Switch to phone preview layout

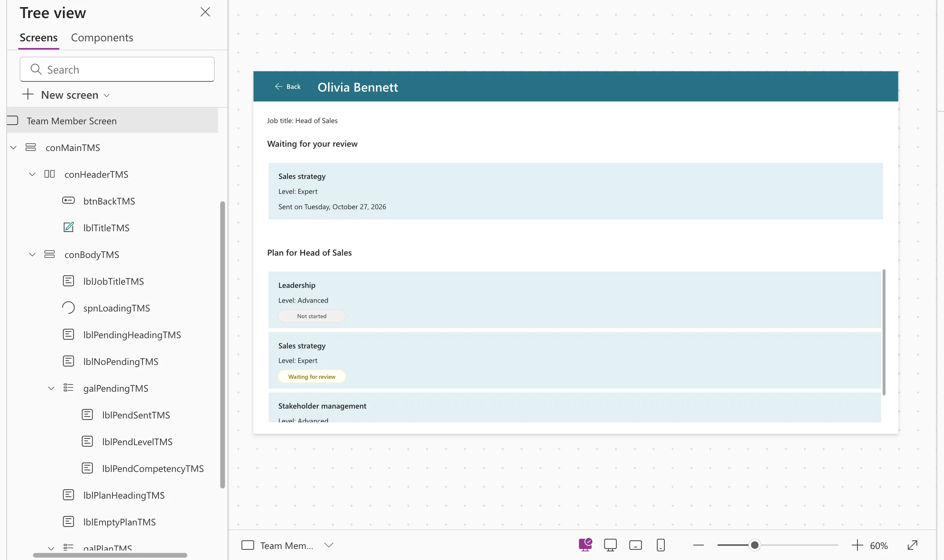click(x=661, y=545)
